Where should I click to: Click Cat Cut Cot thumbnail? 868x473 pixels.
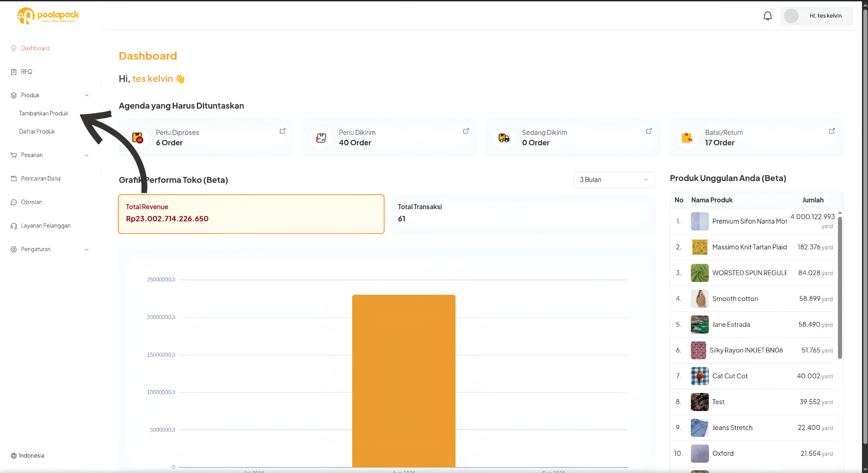pyautogui.click(x=699, y=376)
